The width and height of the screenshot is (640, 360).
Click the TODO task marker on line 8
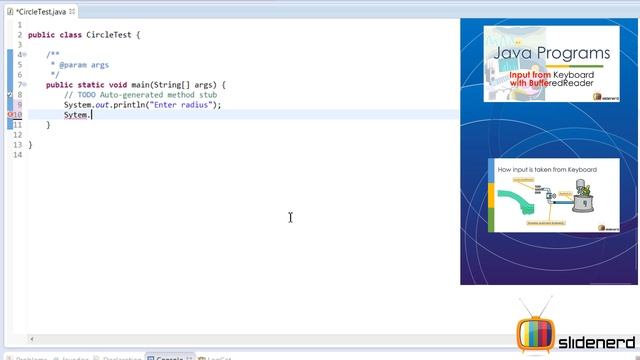point(10,95)
